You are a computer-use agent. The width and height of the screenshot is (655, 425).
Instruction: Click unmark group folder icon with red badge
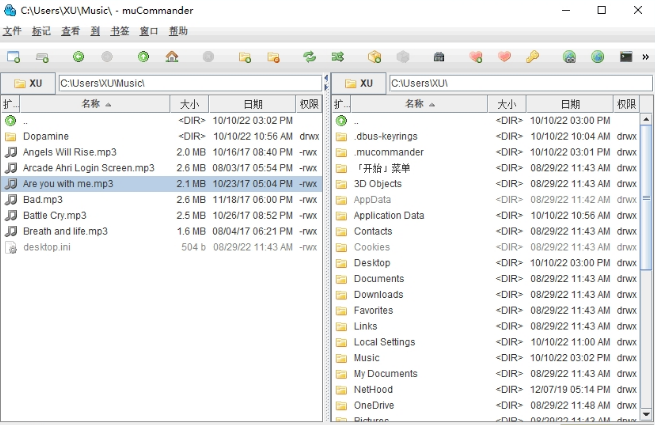[x=274, y=57]
